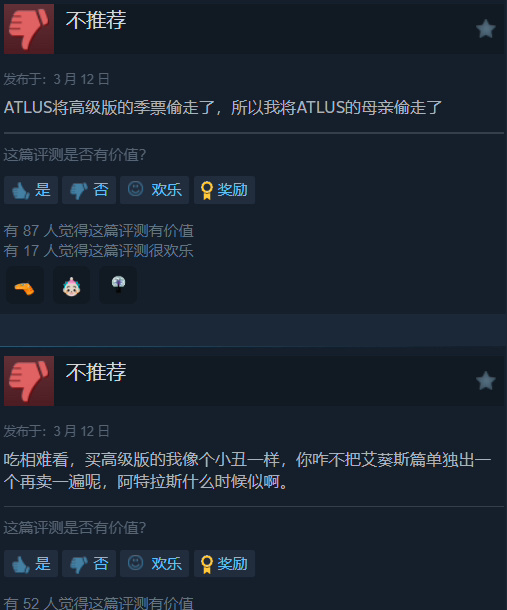Image resolution: width=507 pixels, height=610 pixels.
Task: Click the clown face award icon
Action: (71, 285)
